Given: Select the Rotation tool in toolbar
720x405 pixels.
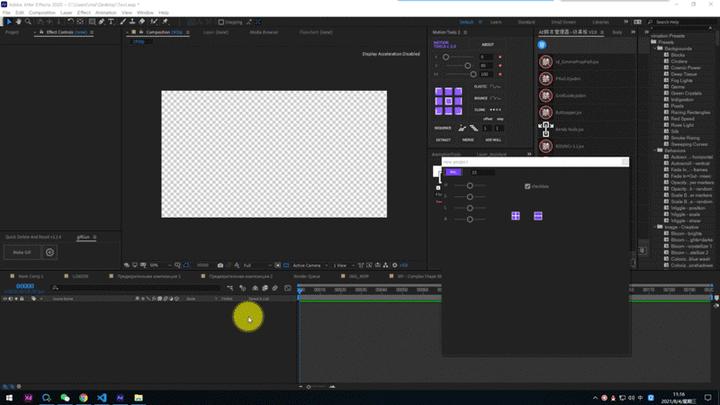Looking at the screenshot, I should pyautogui.click(x=71, y=22).
